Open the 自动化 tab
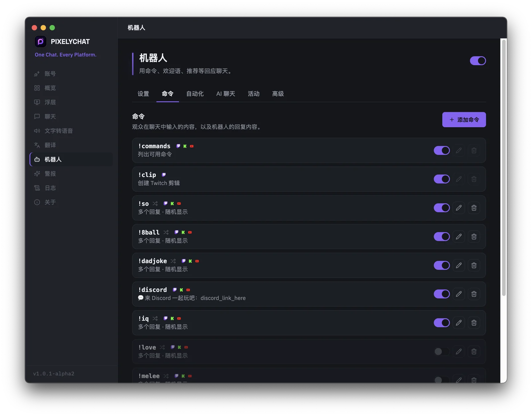Screen dimensions: 532x416 pos(195,94)
